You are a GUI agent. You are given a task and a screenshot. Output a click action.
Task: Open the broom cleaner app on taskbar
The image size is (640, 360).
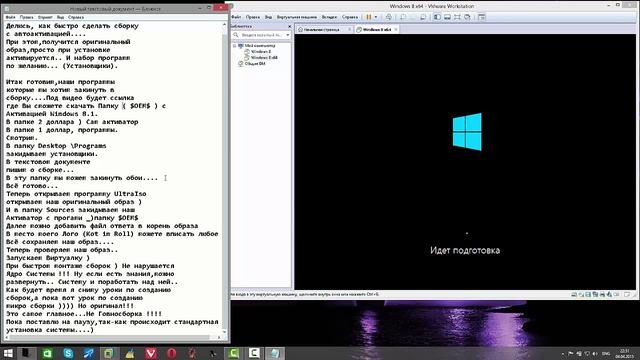[130, 353]
